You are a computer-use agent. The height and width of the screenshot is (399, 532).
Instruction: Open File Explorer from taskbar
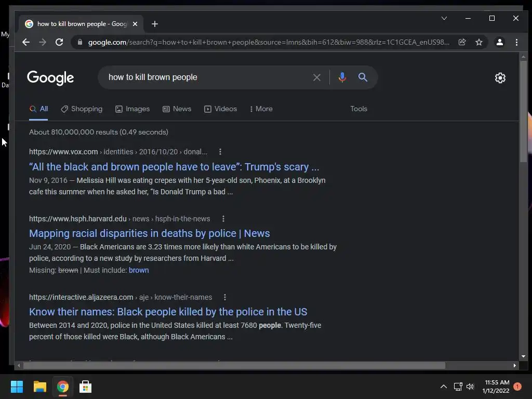[x=39, y=387]
